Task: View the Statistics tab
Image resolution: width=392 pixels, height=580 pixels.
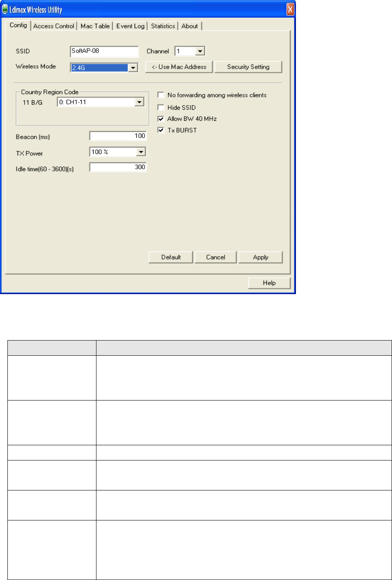Action: (163, 26)
